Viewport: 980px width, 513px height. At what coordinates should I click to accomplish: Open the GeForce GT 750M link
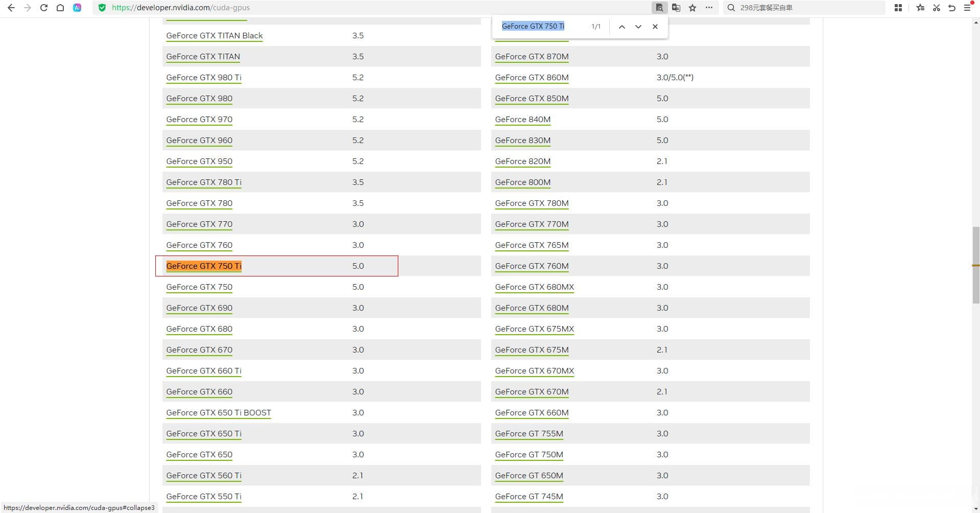(x=529, y=454)
